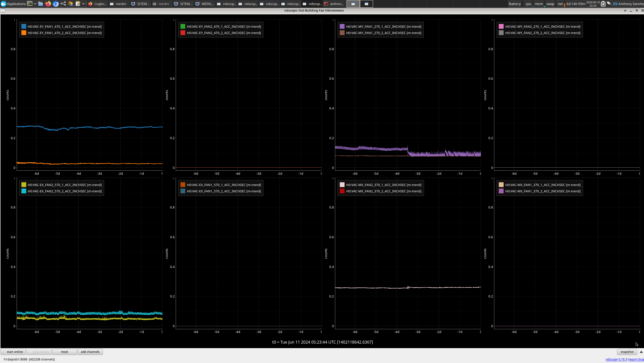644x363 pixels.
Task: Launch Firefox from the panel launcher
Action: tap(48, 4)
